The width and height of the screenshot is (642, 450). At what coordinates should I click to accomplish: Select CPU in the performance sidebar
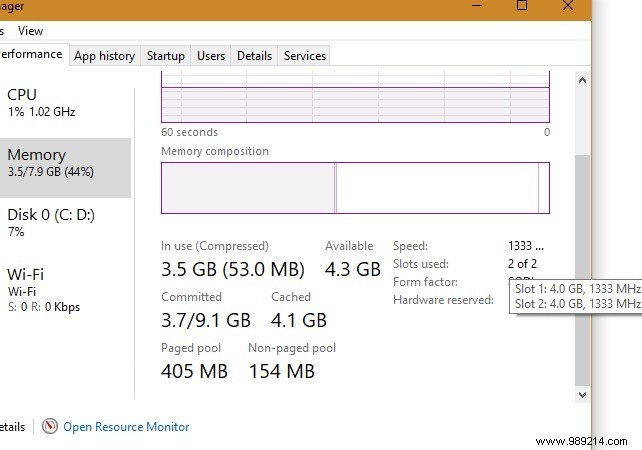pos(66,102)
